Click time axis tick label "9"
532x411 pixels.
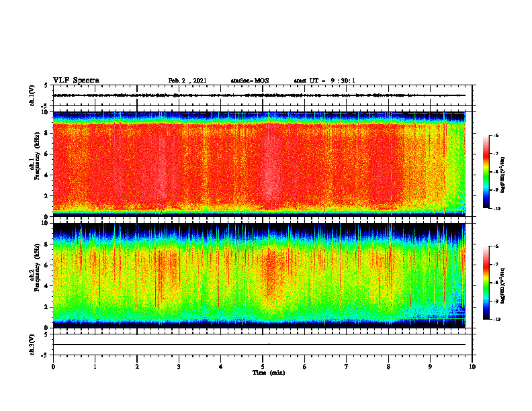[x=430, y=367]
